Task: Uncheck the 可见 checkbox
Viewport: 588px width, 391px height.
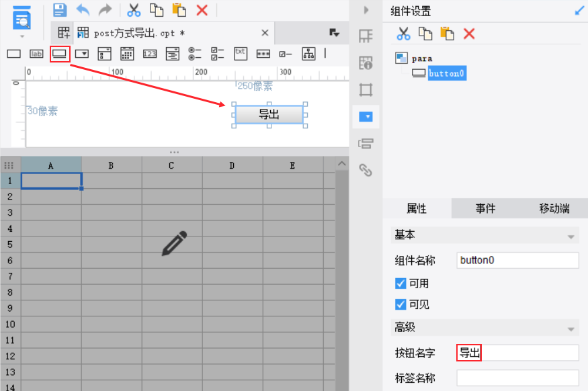Action: [x=401, y=304]
